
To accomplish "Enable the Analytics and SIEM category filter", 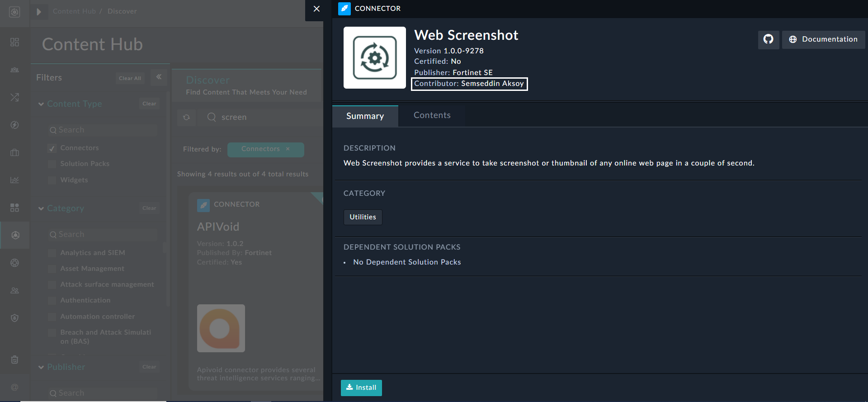I will (x=52, y=253).
